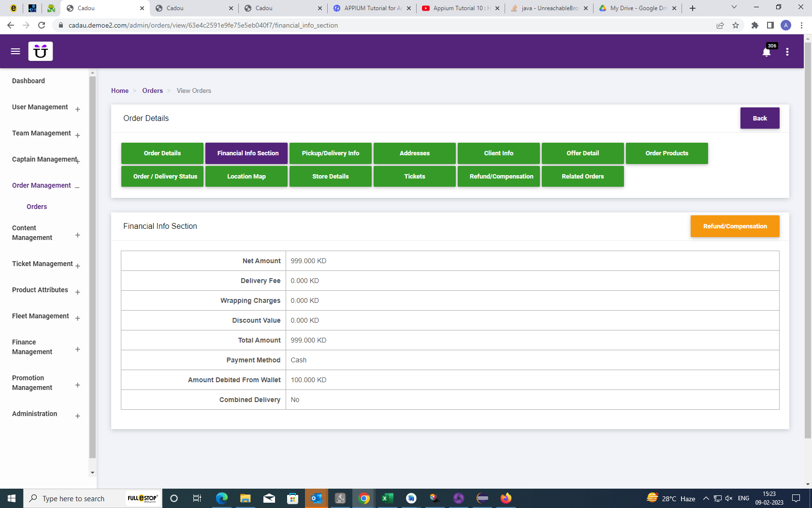
Task: Open Outlook from the taskbar
Action: coord(317,498)
